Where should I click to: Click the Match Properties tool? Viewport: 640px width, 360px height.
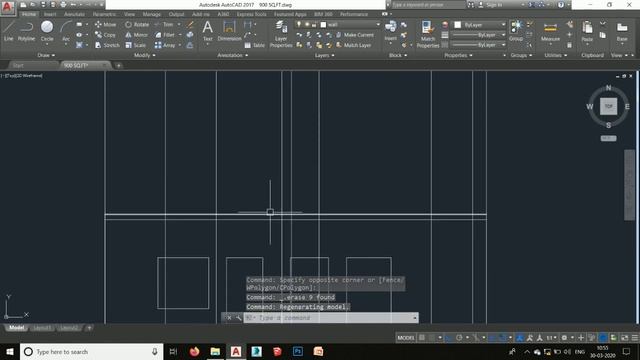[427, 34]
